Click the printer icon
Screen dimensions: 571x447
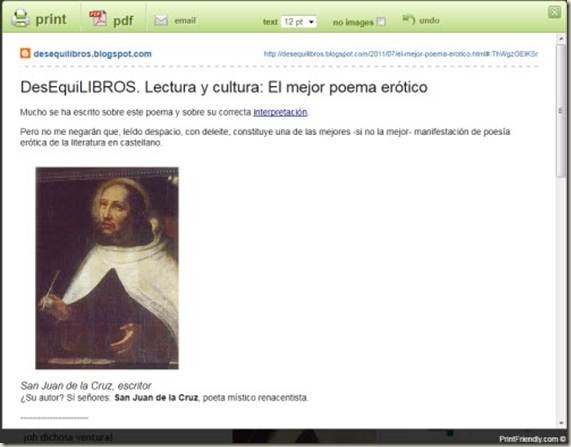(20, 18)
